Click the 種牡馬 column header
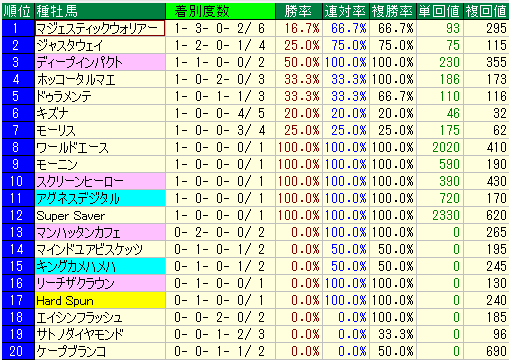Image resolution: width=509 pixels, height=360 pixels. tap(100, 11)
